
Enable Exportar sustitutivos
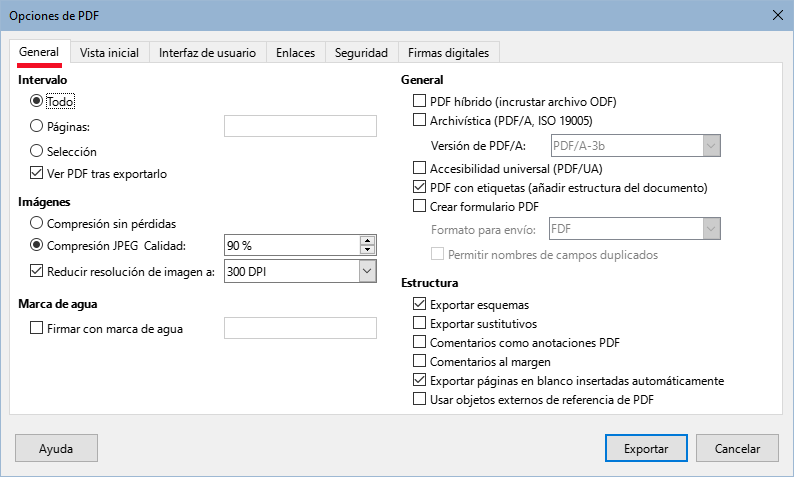419,323
